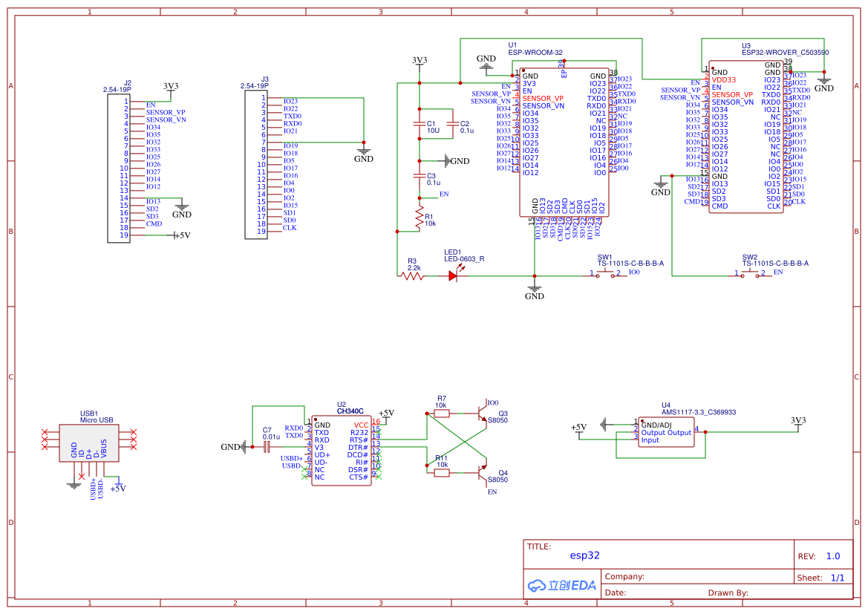Click the 'RTS#' pin label on CH340C
The height and width of the screenshot is (614, 868).
tap(358, 440)
